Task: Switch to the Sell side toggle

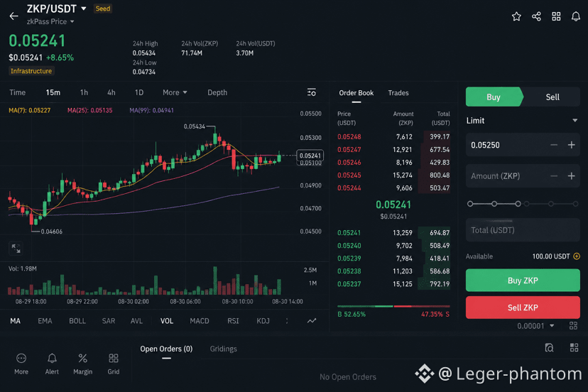Action: 552,97
